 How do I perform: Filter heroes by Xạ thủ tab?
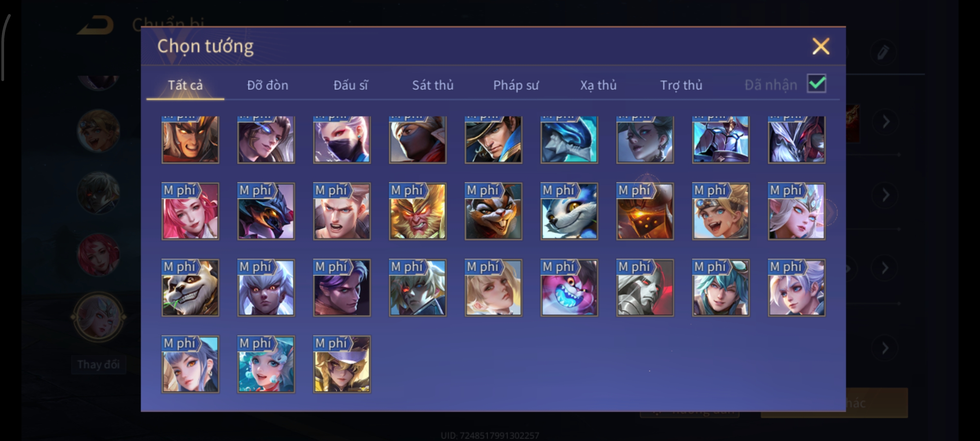pyautogui.click(x=598, y=85)
